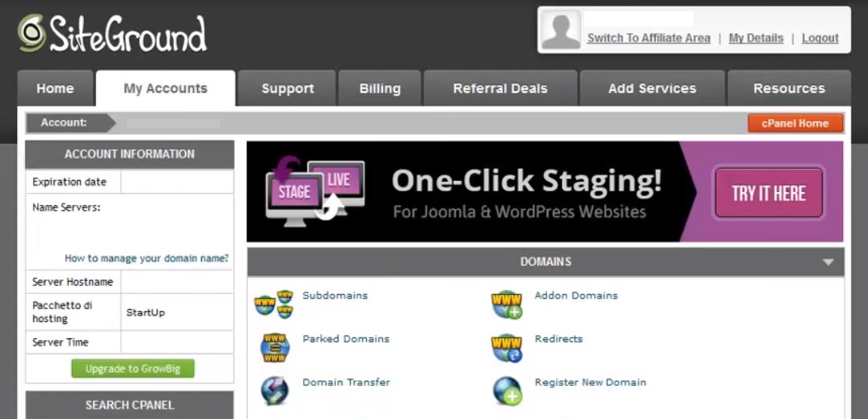Click the Account: breadcrumb label

[64, 123]
